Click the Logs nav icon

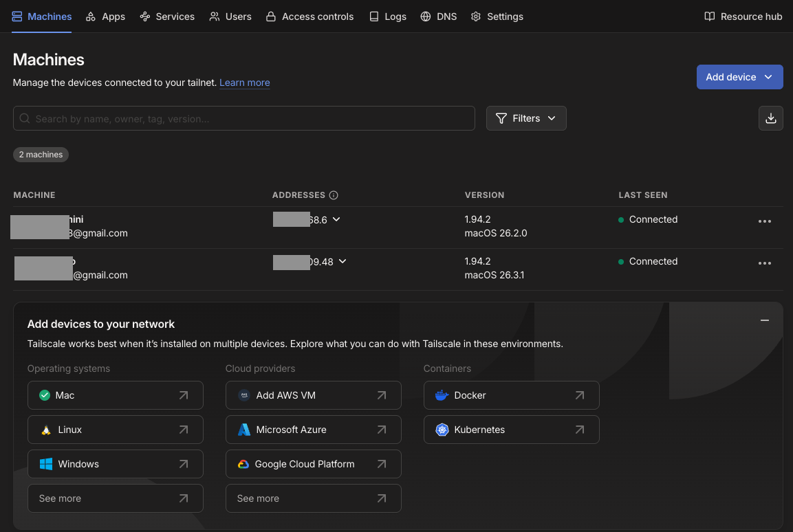373,16
